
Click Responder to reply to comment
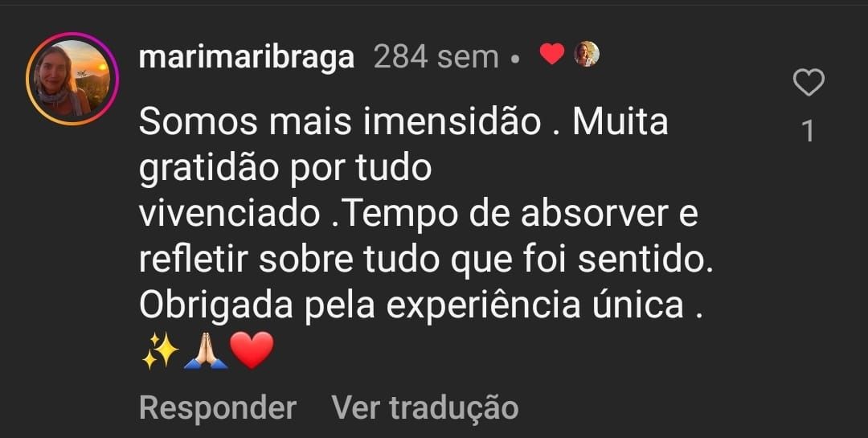[x=218, y=407]
